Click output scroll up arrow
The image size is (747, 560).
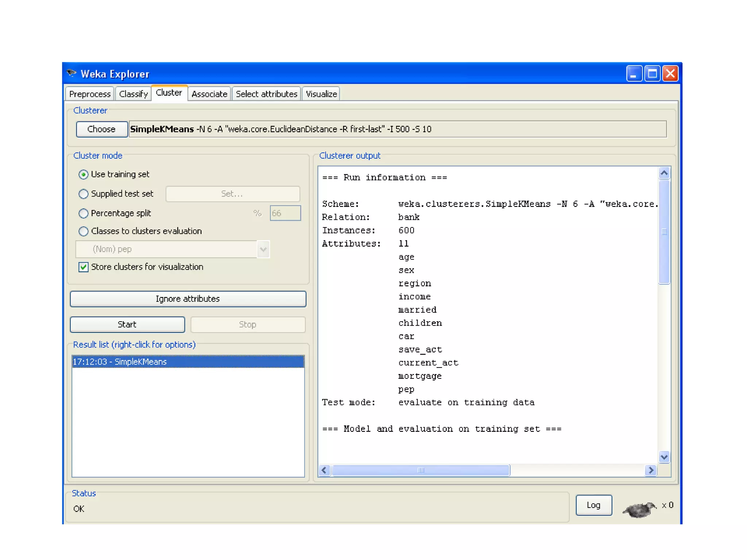click(664, 173)
